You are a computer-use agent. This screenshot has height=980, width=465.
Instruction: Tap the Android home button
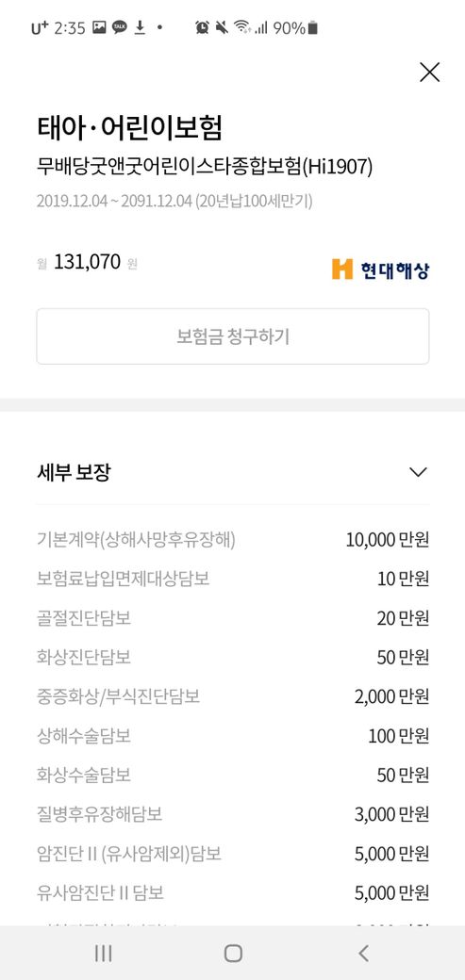[x=233, y=953]
